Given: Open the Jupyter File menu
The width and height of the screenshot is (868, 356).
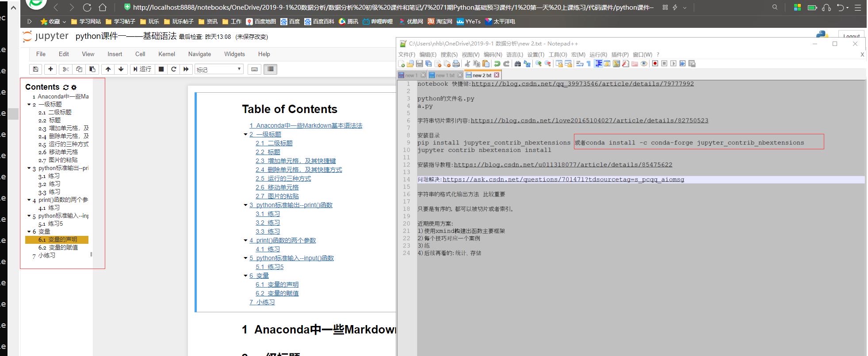Looking at the screenshot, I should coord(41,54).
